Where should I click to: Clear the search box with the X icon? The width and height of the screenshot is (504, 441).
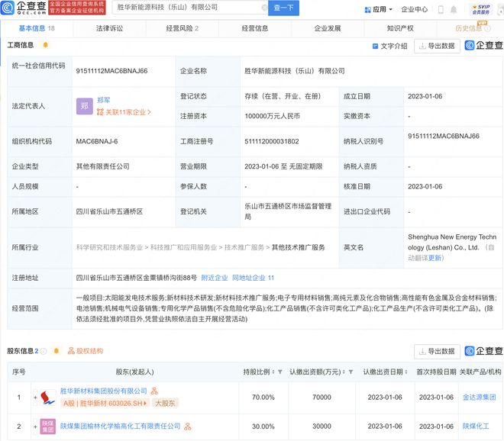tap(264, 8)
